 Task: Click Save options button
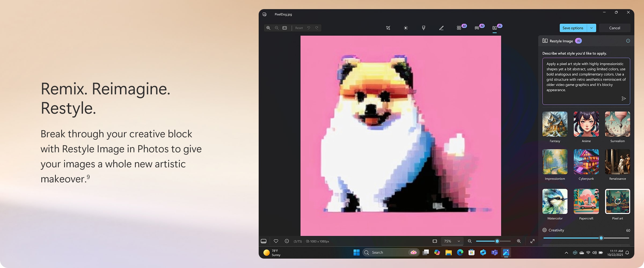click(573, 28)
